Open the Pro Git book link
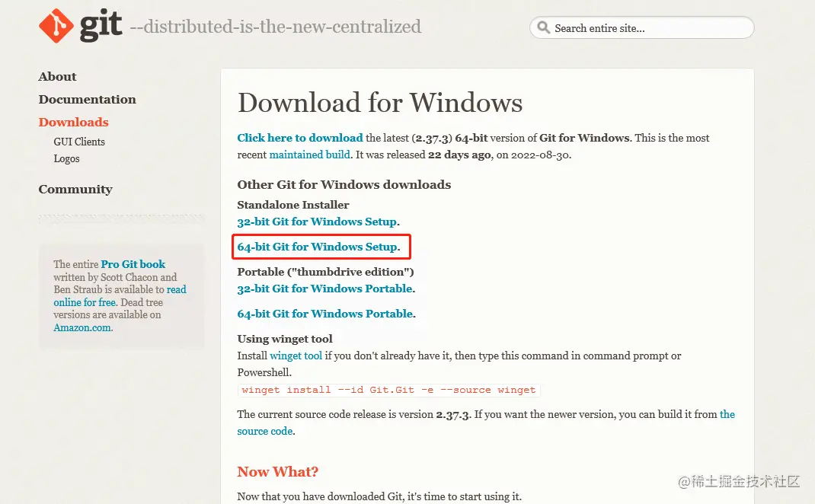Image resolution: width=815 pixels, height=504 pixels. click(x=133, y=264)
